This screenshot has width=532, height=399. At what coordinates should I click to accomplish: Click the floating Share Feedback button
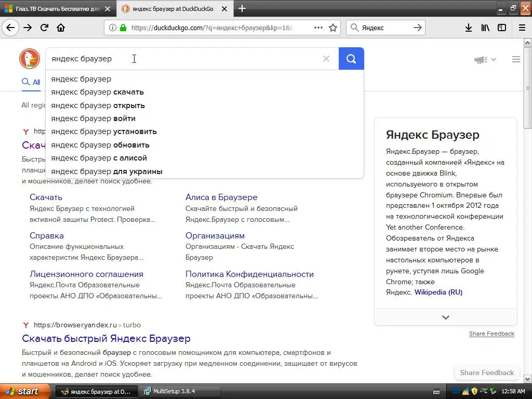point(487,373)
